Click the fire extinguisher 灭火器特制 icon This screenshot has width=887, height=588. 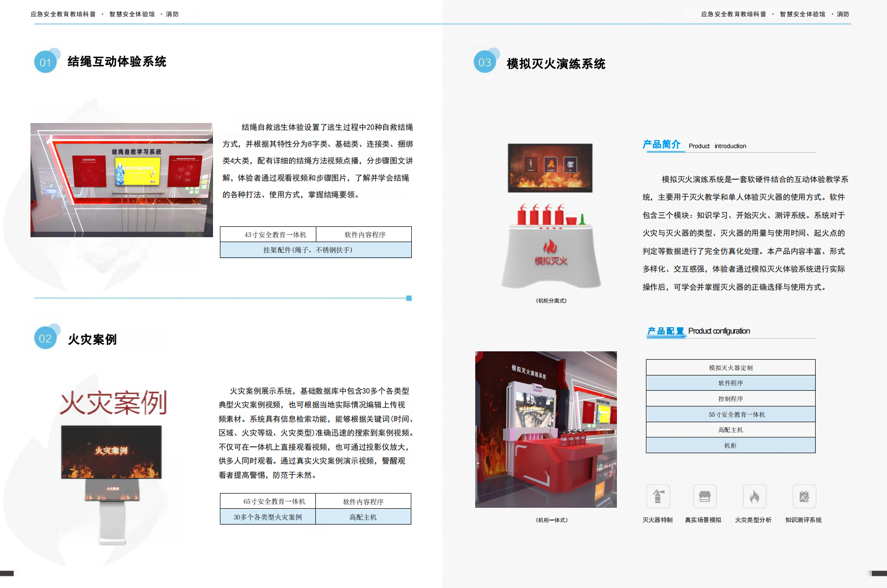pyautogui.click(x=658, y=496)
